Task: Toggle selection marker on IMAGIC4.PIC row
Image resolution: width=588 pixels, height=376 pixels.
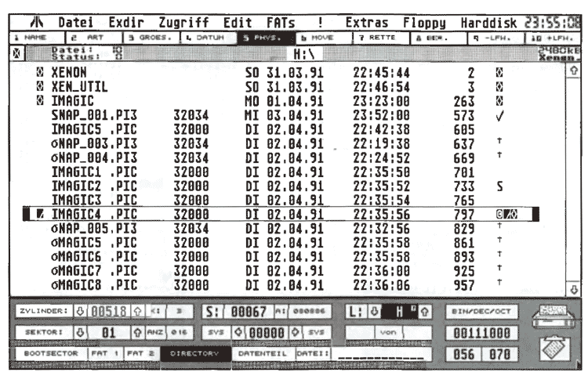Action: point(38,214)
